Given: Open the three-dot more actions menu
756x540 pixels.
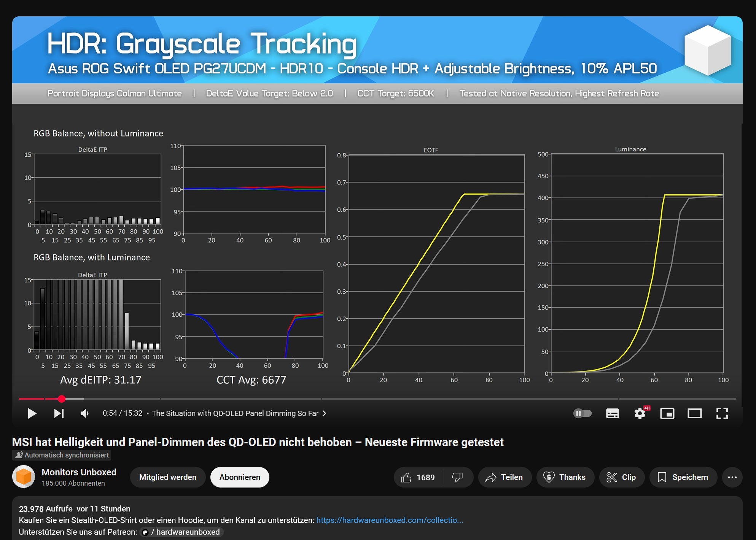Looking at the screenshot, I should (732, 477).
